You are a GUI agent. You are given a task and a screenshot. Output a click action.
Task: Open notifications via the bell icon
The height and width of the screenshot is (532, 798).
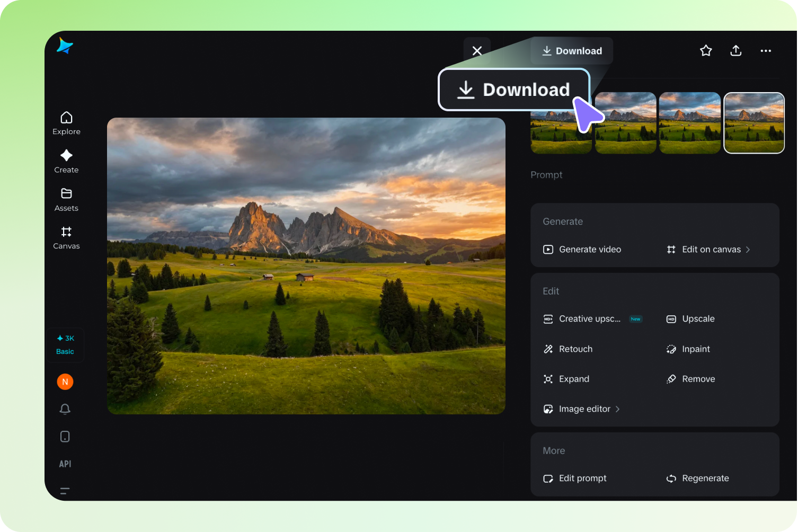point(65,409)
